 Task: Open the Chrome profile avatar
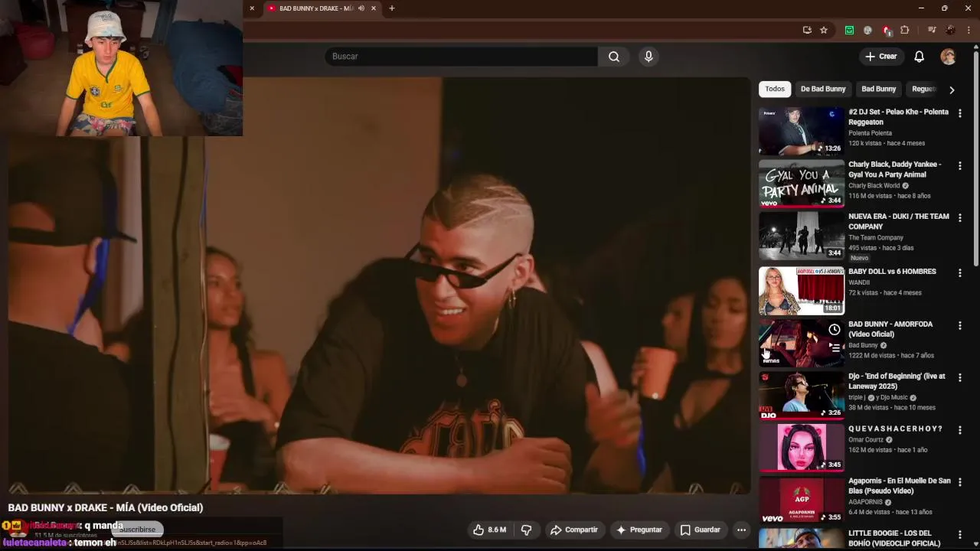tap(950, 30)
